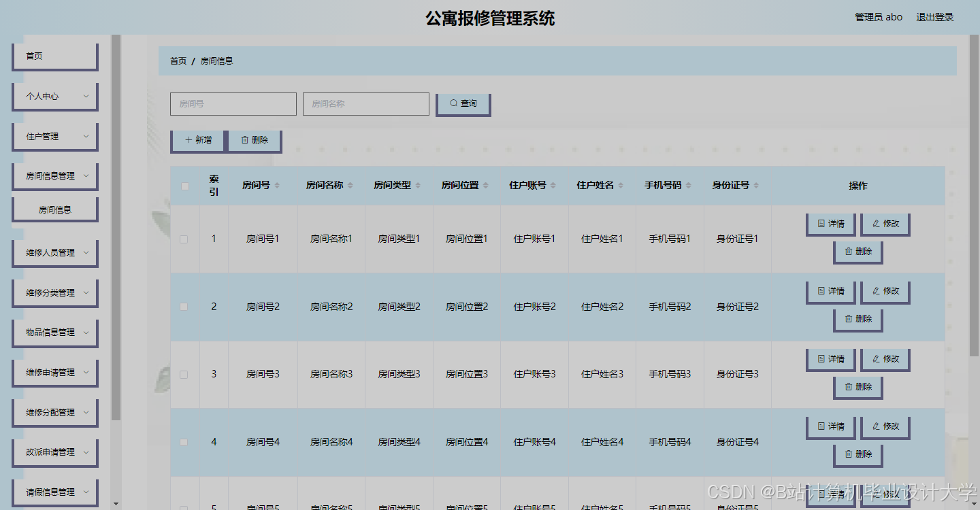Viewport: 980px width, 510px height.
Task: Click the cell 房间名称1
Action: point(331,239)
